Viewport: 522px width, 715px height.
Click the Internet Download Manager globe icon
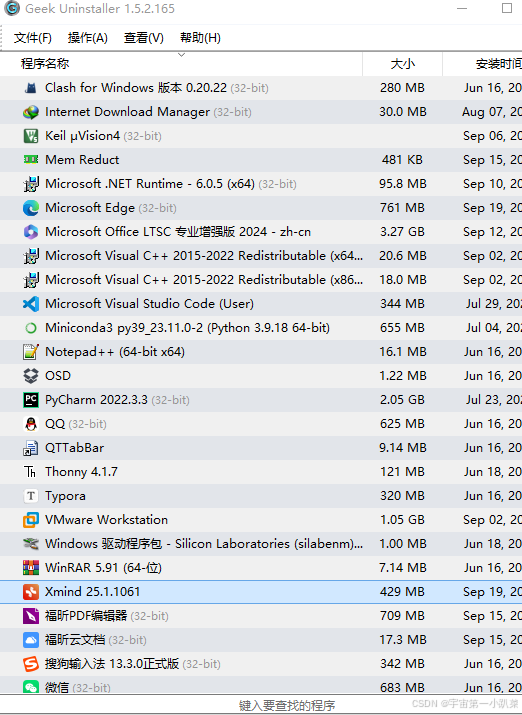click(31, 112)
